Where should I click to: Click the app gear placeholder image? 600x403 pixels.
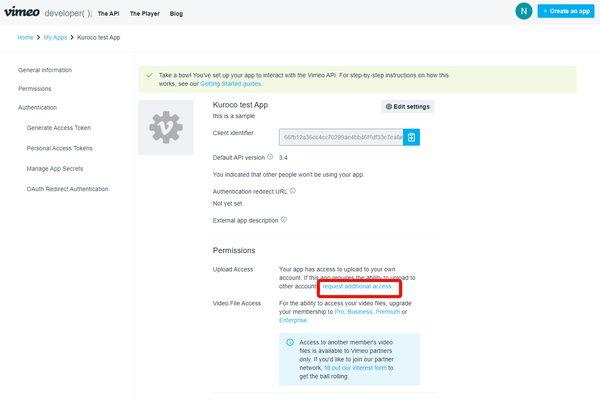166,127
